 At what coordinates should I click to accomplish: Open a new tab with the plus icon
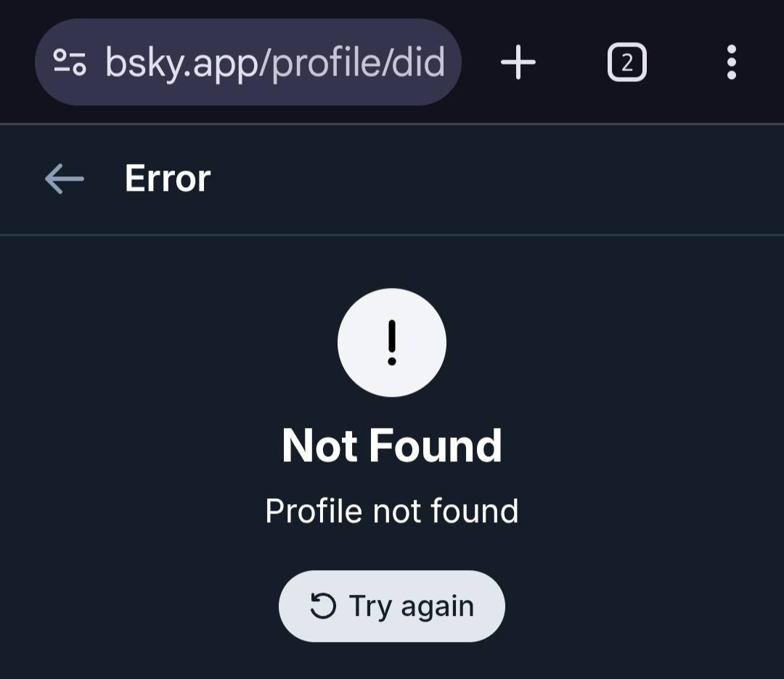click(518, 62)
